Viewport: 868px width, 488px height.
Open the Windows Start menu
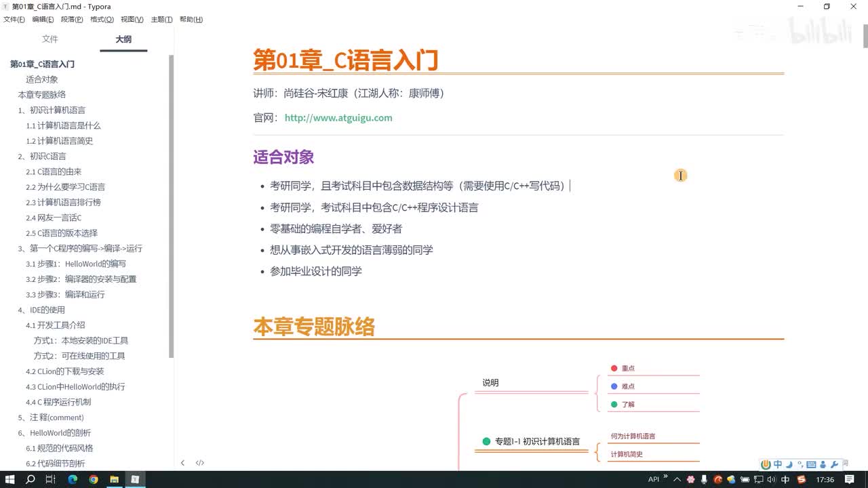coord(10,479)
